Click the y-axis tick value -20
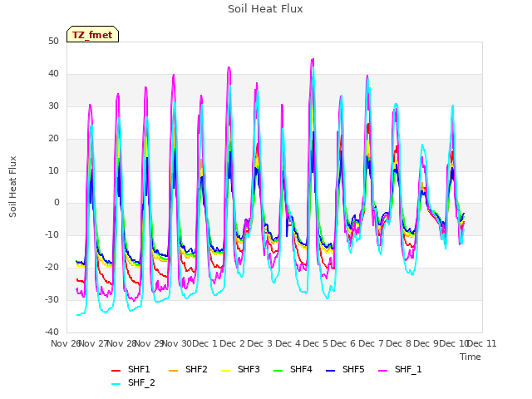The height and width of the screenshot is (399, 532). pos(52,268)
